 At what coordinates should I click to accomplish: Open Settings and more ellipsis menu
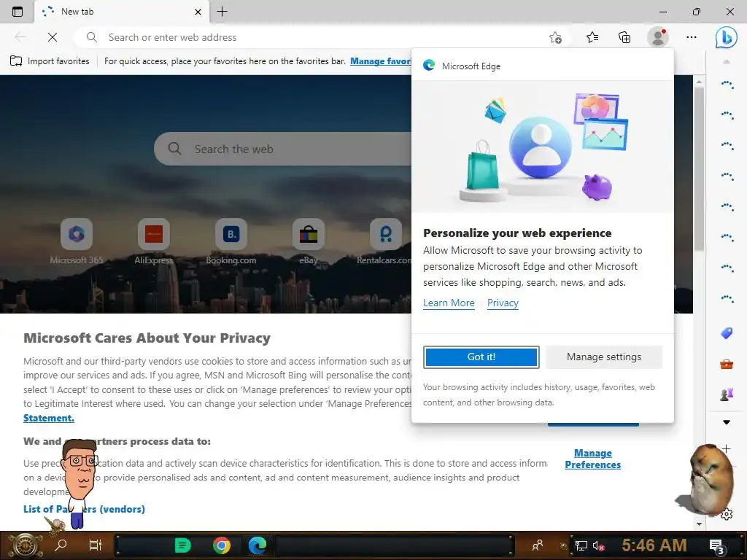click(x=692, y=37)
